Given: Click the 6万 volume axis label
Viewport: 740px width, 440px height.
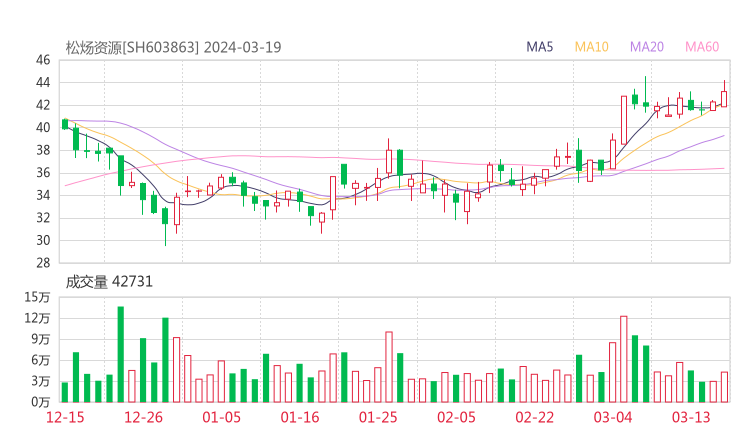Looking at the screenshot, I should point(41,360).
